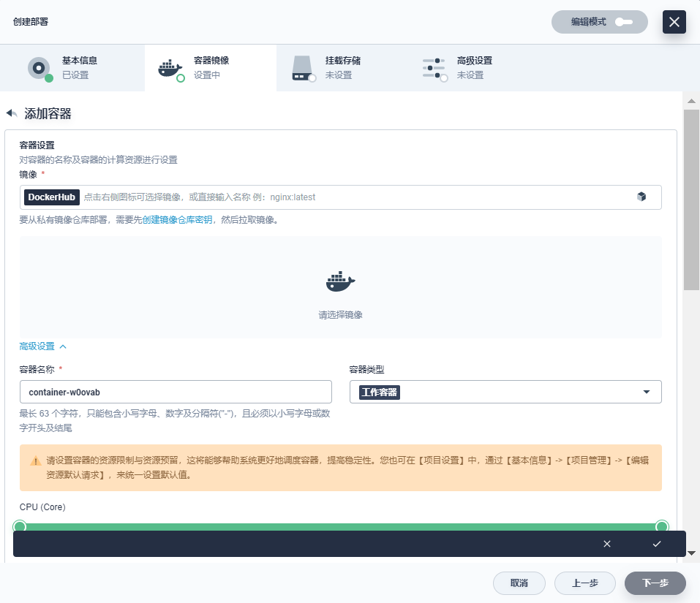Click the 下一步 button
This screenshot has height=603, width=700.
[x=654, y=583]
